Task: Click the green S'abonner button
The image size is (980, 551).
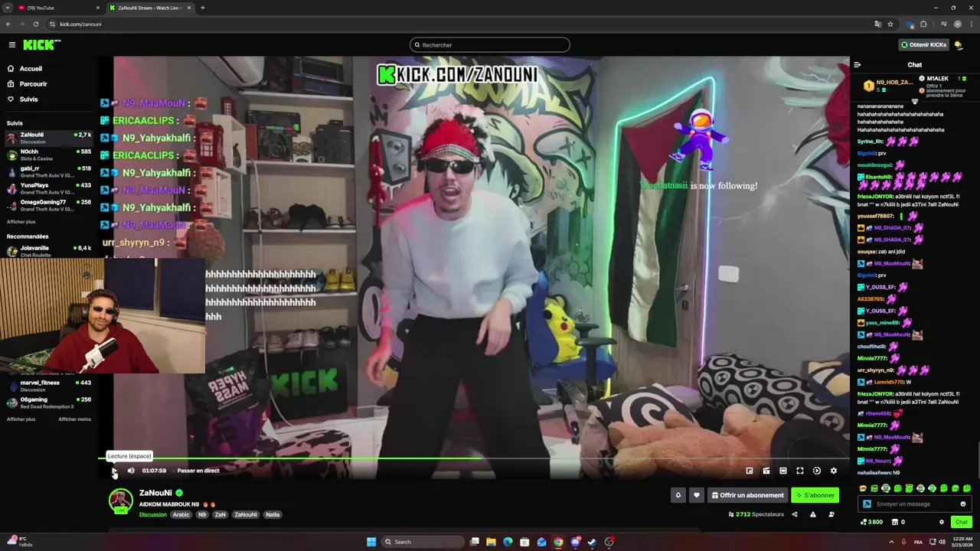Action: (x=815, y=495)
